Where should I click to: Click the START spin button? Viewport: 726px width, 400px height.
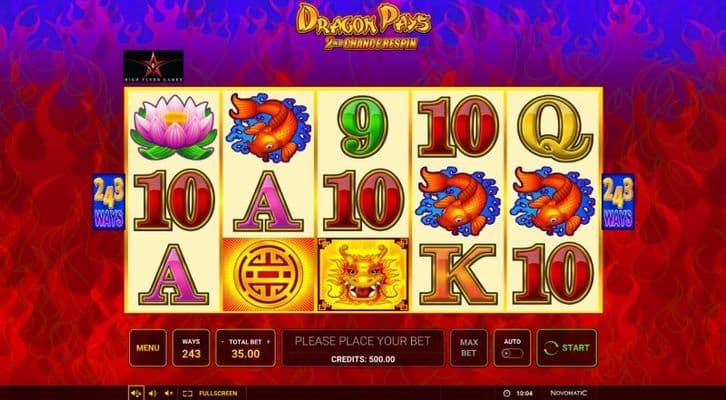tap(566, 348)
